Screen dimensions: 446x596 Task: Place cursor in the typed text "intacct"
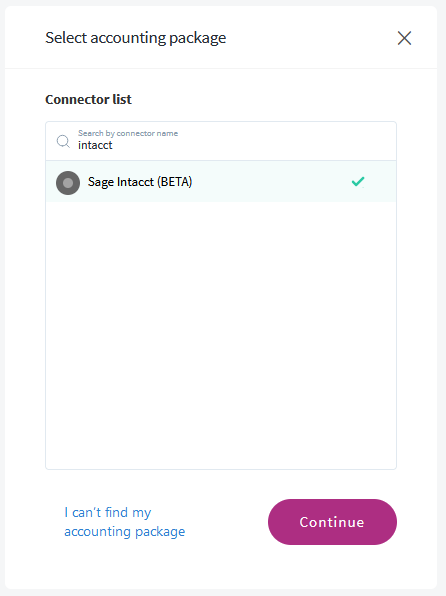(x=95, y=145)
